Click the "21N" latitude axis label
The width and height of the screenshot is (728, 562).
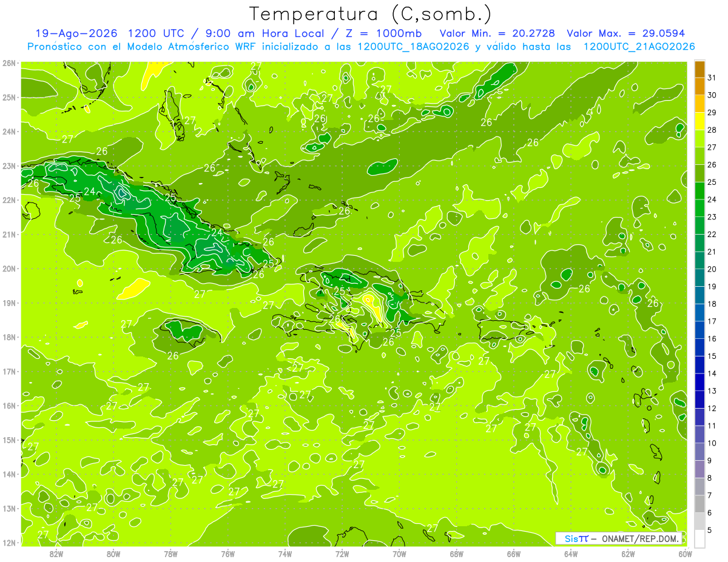[9, 234]
